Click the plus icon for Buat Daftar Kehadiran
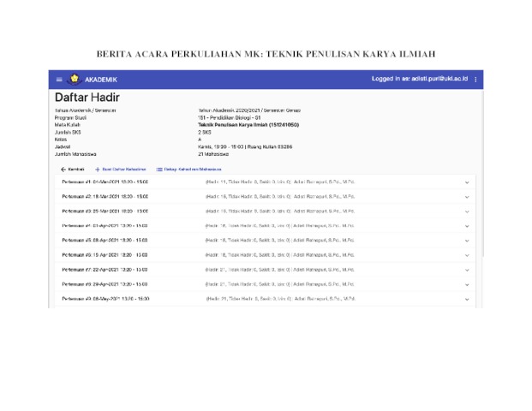Viewport: 532px width, 411px height. [x=98, y=170]
